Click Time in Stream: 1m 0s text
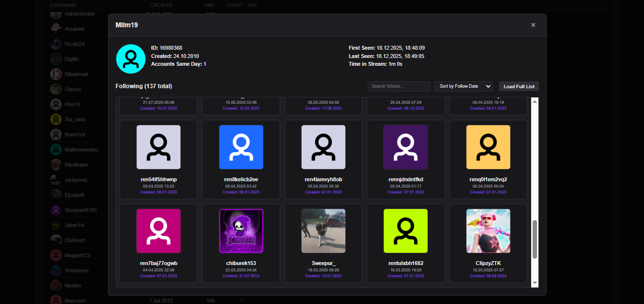This screenshot has height=304, width=644. tap(376, 64)
